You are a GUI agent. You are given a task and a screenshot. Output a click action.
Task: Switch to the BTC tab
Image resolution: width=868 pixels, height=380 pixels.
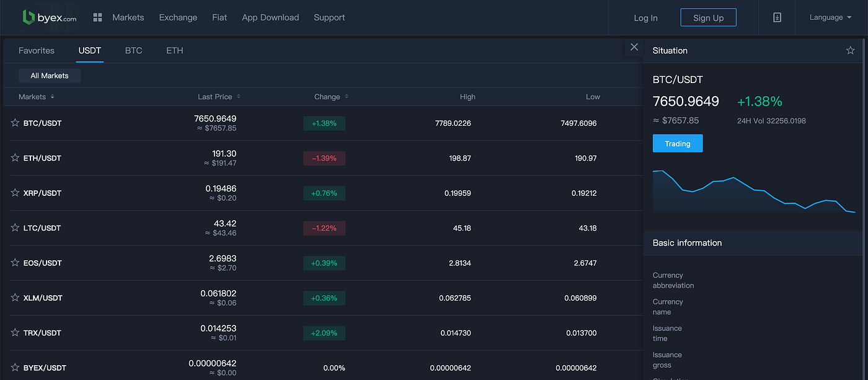click(133, 50)
